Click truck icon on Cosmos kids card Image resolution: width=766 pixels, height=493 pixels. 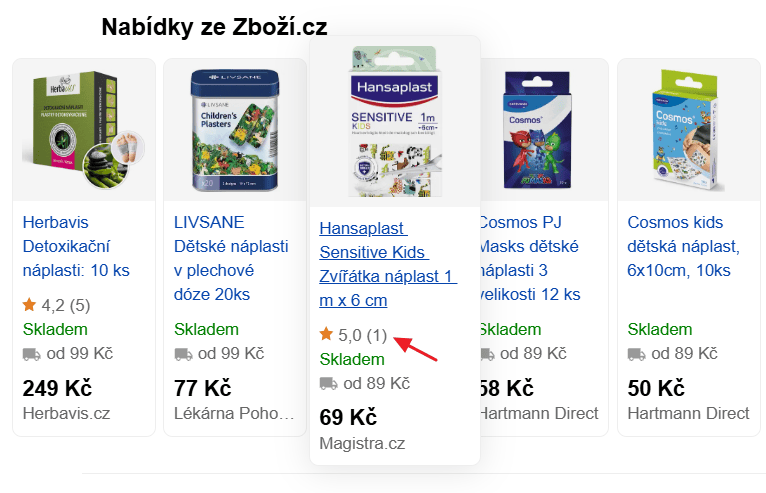[636, 354]
